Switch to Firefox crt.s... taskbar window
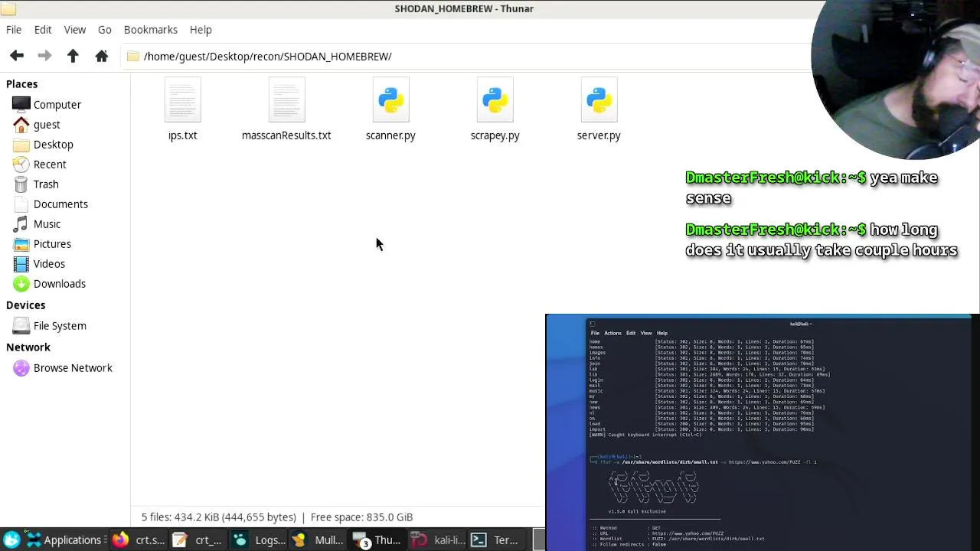Viewport: 980px width, 551px height. [139, 540]
